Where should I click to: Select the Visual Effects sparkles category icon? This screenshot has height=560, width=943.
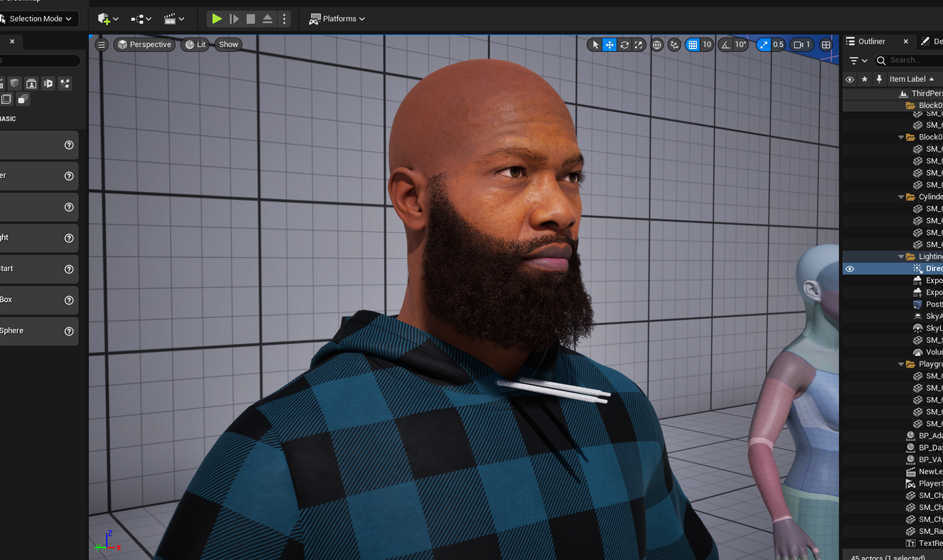pos(65,84)
